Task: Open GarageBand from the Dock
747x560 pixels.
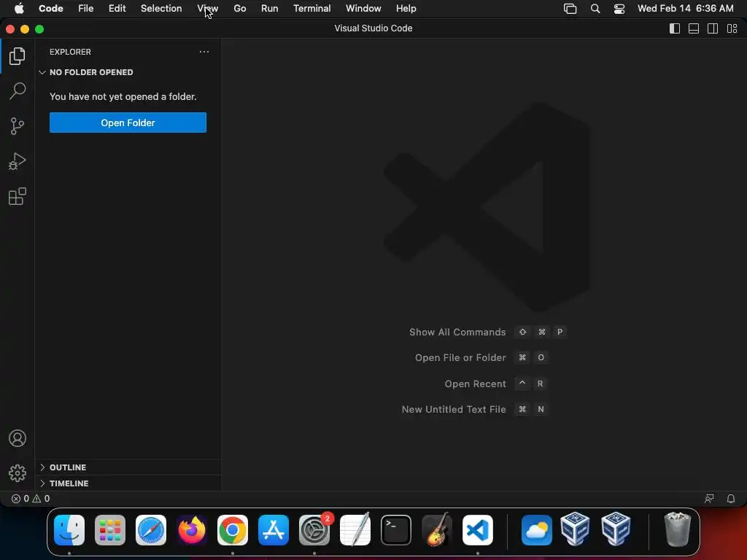Action: coord(437,530)
